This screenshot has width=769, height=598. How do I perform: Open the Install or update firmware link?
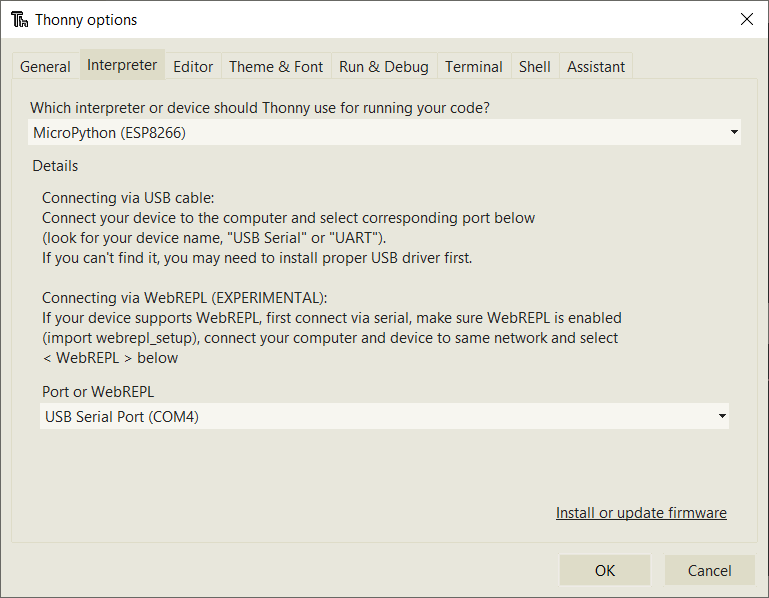pyautogui.click(x=641, y=513)
